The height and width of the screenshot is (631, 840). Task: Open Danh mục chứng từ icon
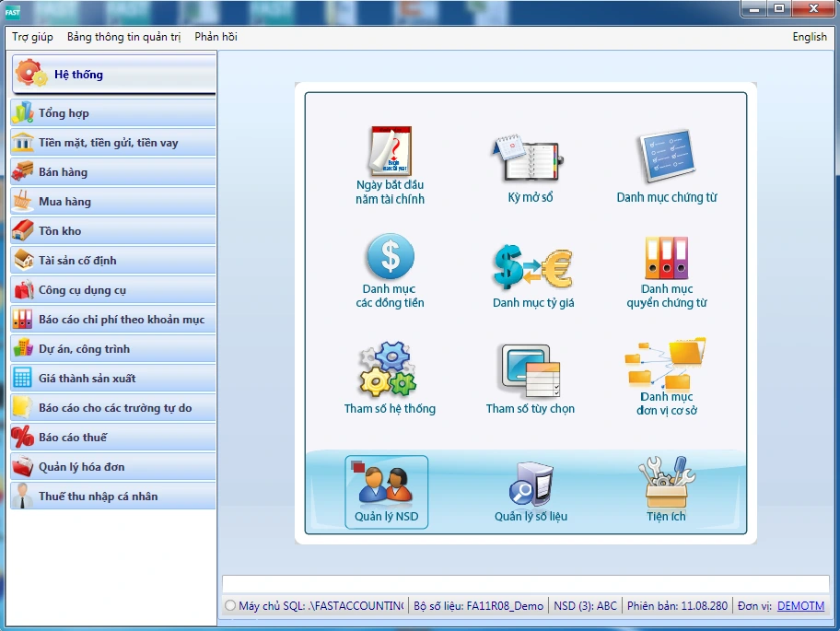point(666,155)
